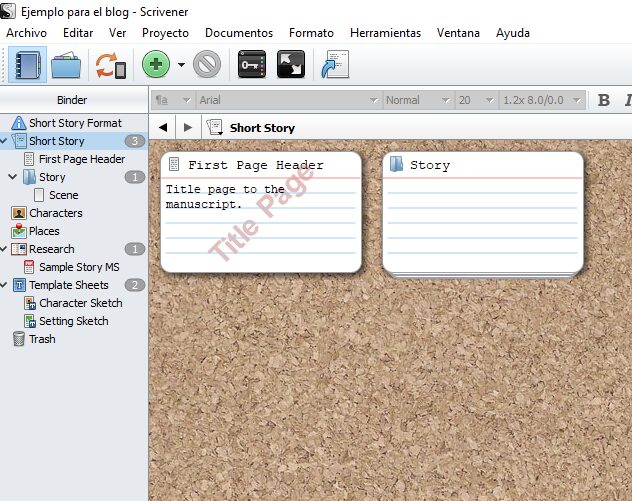Collapse the Research folder chevron
The height and width of the screenshot is (501, 632).
4,249
